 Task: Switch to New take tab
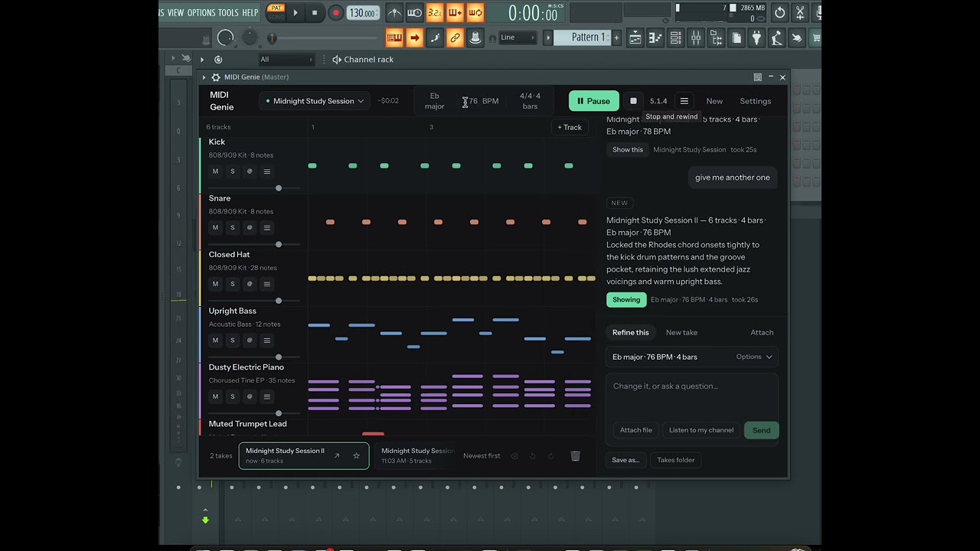tap(681, 333)
